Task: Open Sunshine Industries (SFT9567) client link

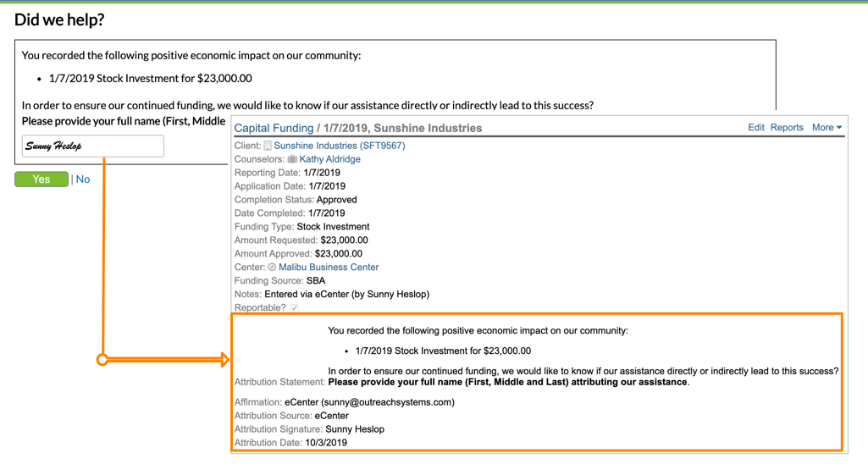Action: 339,146
